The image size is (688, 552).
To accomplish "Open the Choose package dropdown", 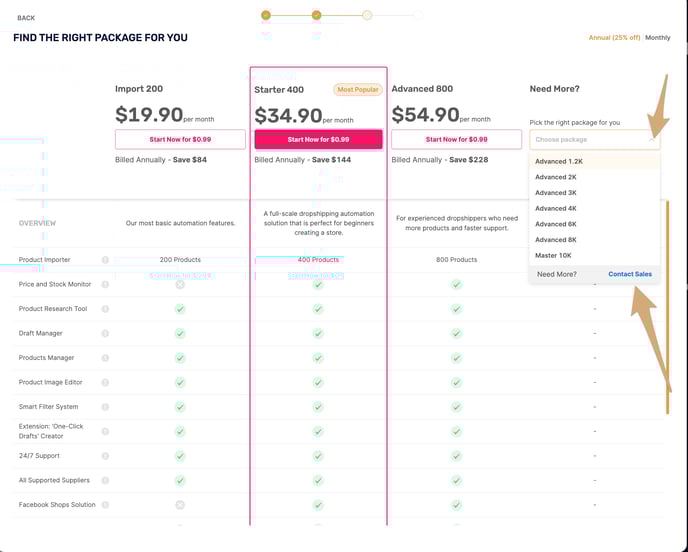I will (595, 140).
